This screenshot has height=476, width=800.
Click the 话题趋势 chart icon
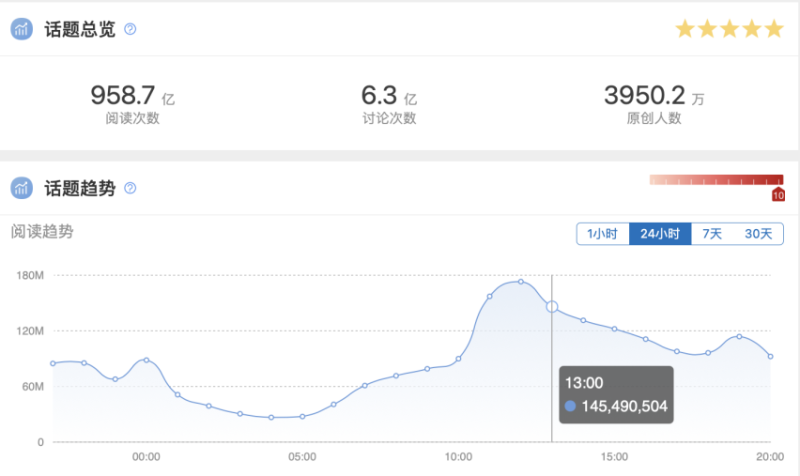[22, 187]
